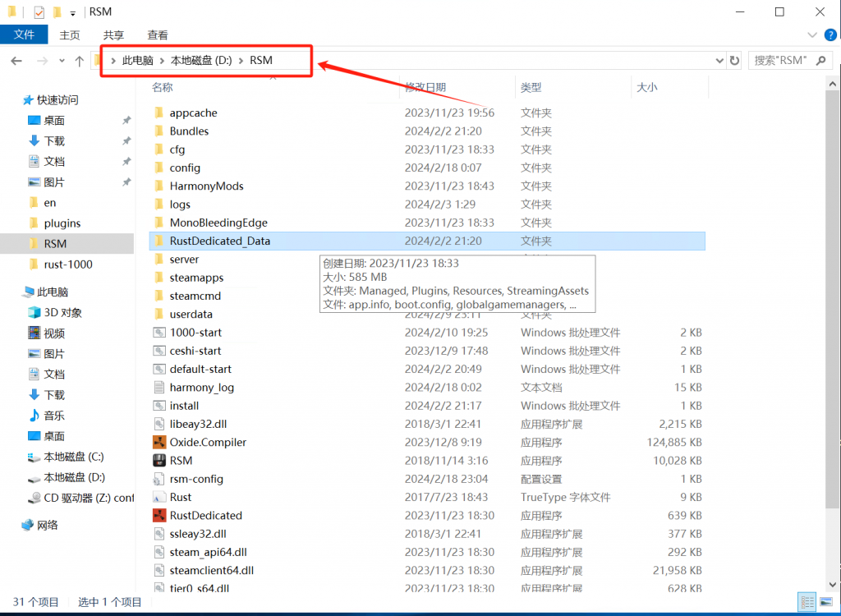Expand the ribbon with the chevron arrow
841x616 pixels.
811,34
